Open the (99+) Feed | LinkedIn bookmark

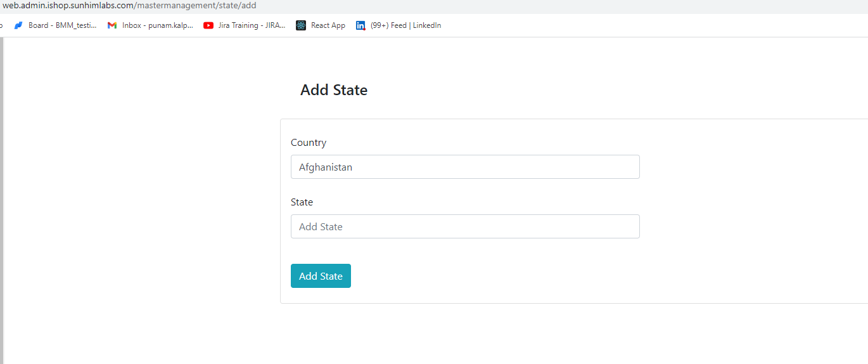tap(405, 25)
